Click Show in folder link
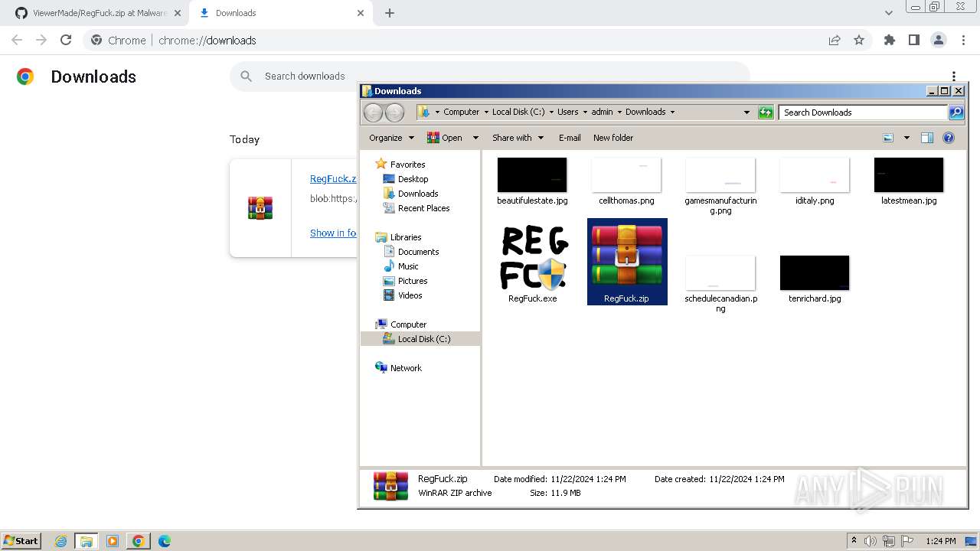The image size is (980, 551). click(x=333, y=233)
